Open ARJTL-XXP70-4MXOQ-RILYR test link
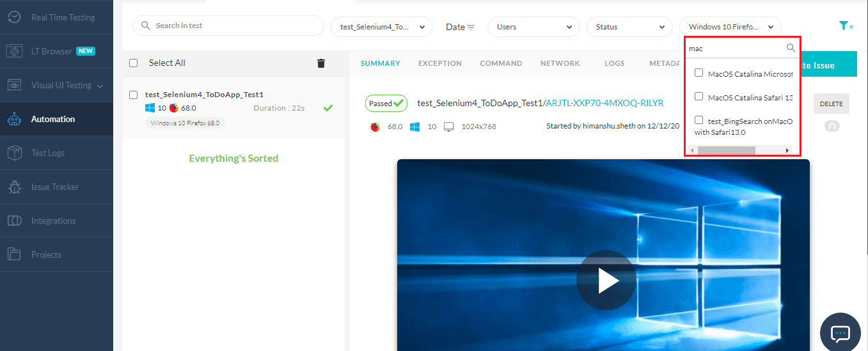The height and width of the screenshot is (351, 868). click(604, 103)
